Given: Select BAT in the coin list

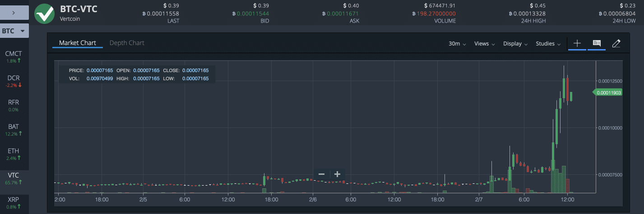Looking at the screenshot, I should click(14, 129).
